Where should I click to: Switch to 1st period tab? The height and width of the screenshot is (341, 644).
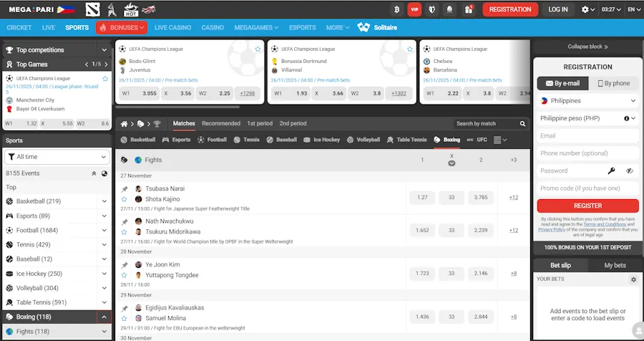[260, 123]
